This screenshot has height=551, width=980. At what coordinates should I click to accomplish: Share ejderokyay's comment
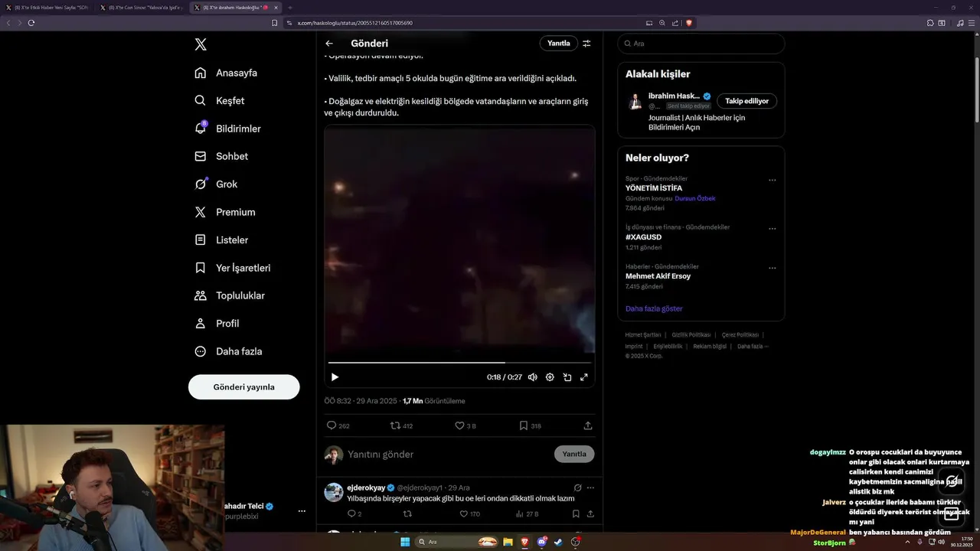coord(590,514)
